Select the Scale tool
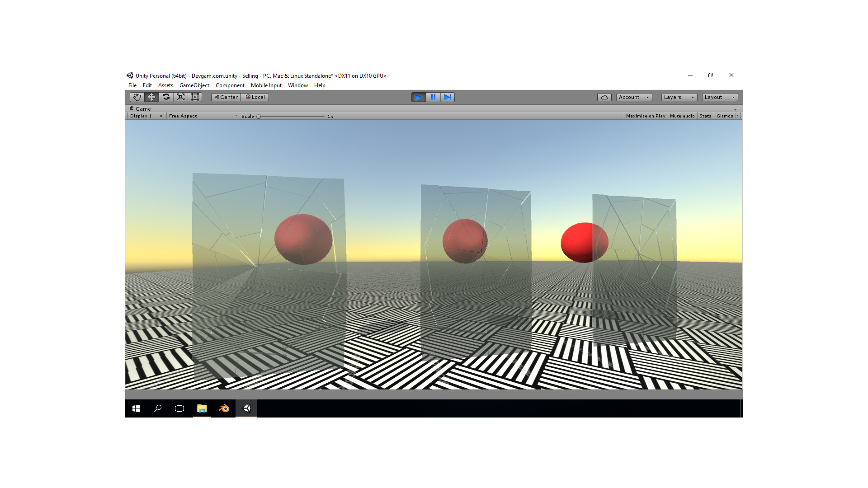The image size is (868, 488). 180,97
